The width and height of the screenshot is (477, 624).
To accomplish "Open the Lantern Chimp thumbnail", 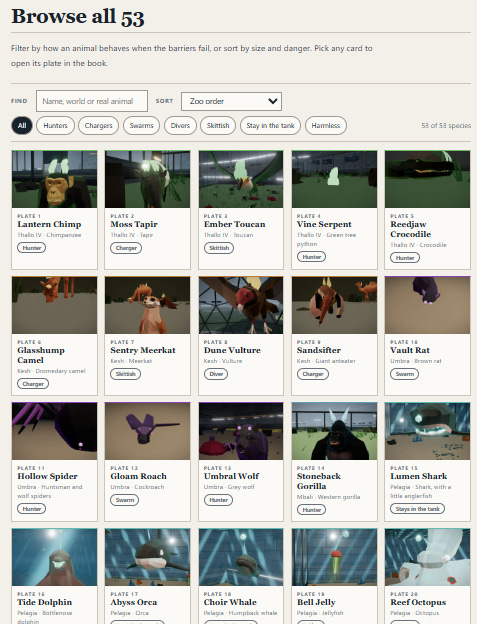I will click(x=55, y=179).
